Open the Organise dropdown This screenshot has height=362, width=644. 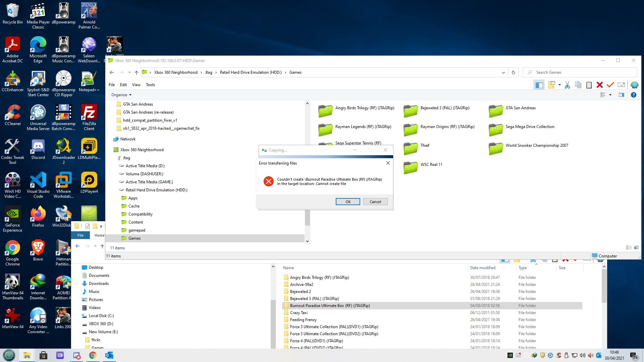pyautogui.click(x=121, y=95)
